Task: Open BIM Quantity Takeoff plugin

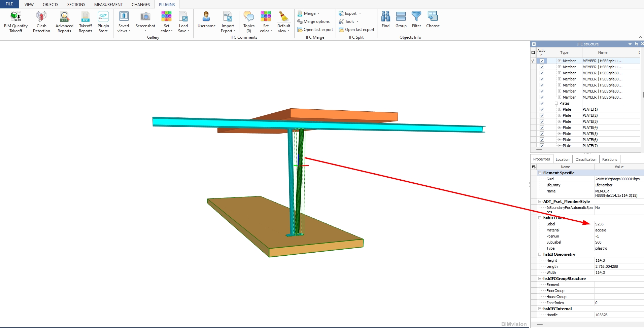Action: (16, 22)
